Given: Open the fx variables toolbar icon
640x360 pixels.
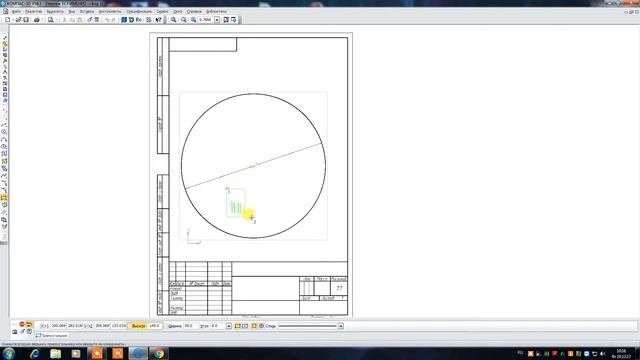Looking at the screenshot, I should point(139,20).
